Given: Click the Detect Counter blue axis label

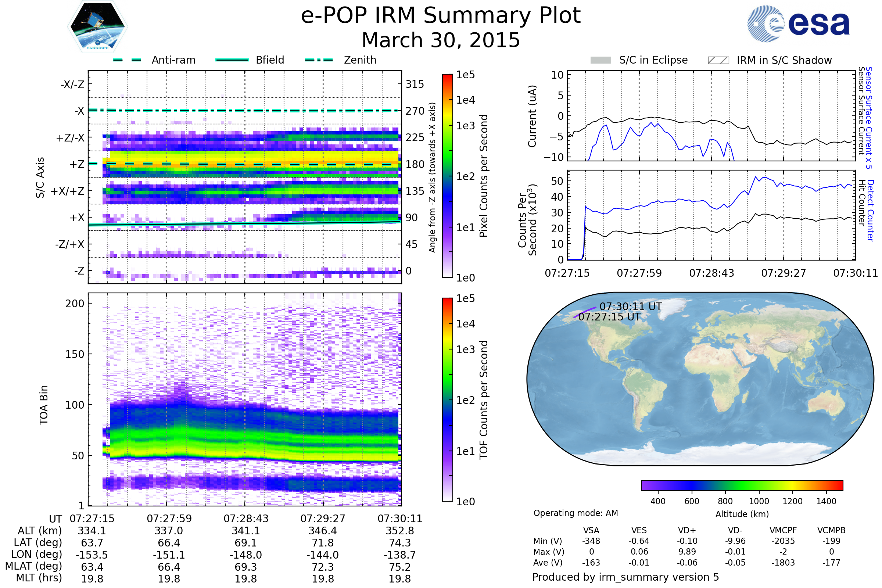Looking at the screenshot, I should coord(870,210).
